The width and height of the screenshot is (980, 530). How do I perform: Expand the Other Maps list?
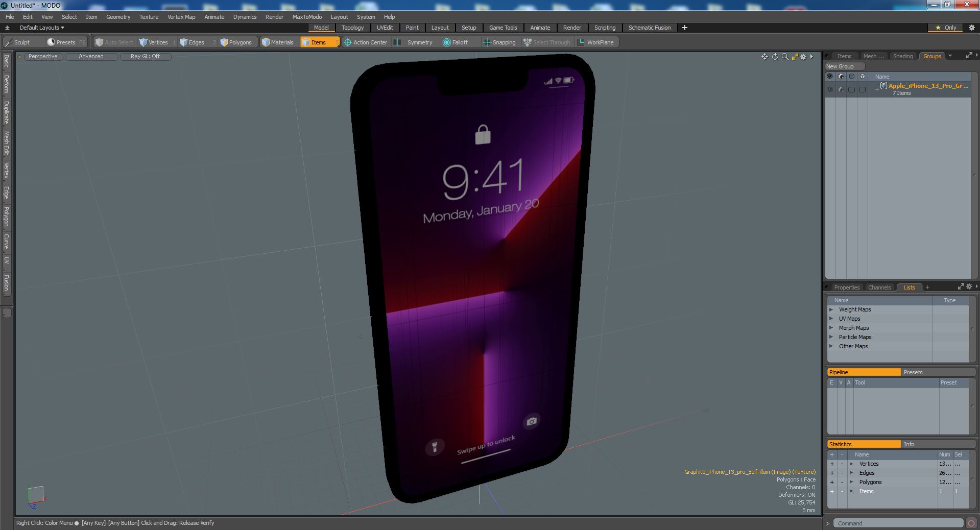click(x=831, y=346)
